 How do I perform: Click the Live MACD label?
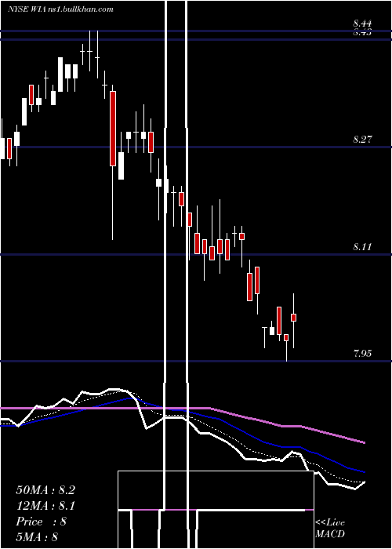[x=330, y=529]
